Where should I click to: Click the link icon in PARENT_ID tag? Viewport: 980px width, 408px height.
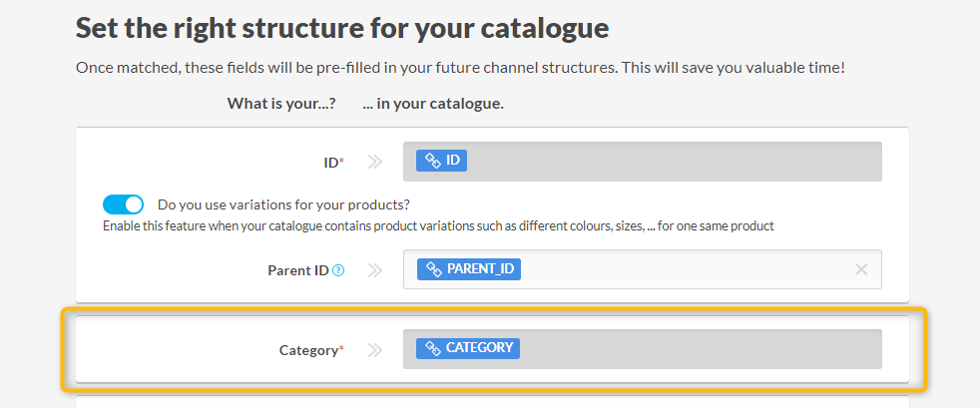coord(433,269)
